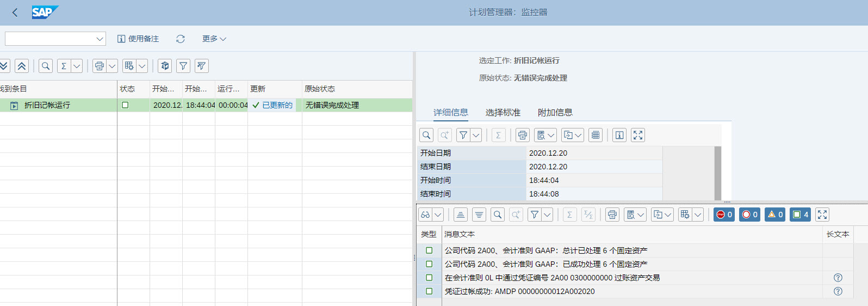868x306 pixels.
Task: Expand layout options arrow in message toolbar
Action: [698, 215]
